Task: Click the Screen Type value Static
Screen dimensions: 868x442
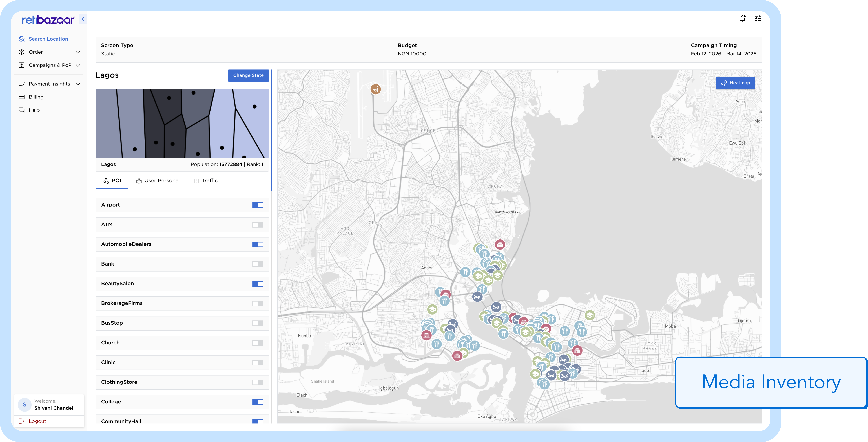Action: [x=108, y=54]
